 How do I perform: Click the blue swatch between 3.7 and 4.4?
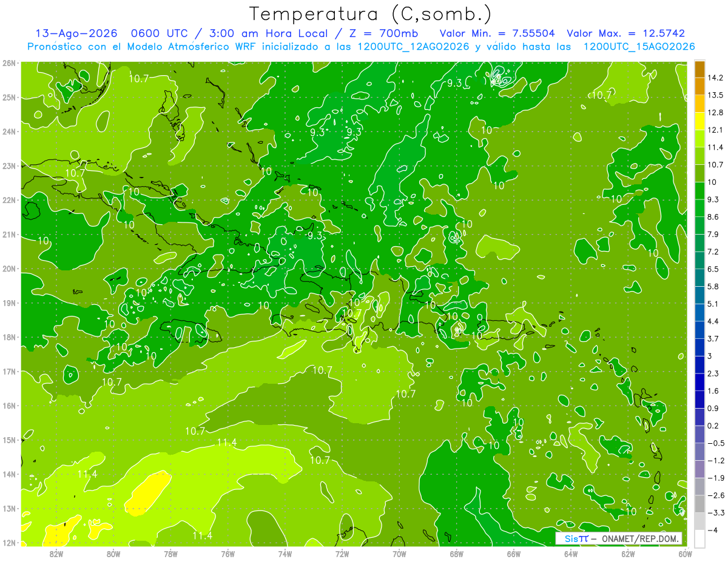(699, 330)
